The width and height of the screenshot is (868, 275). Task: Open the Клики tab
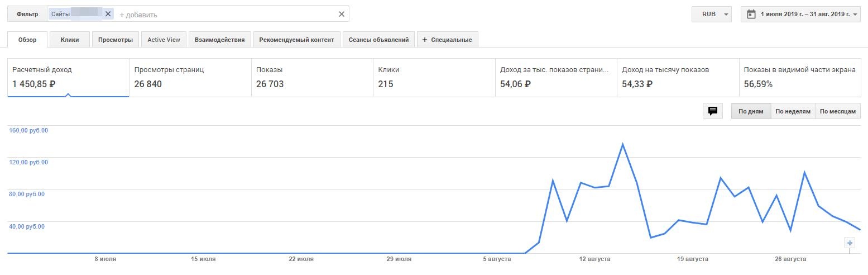click(70, 40)
